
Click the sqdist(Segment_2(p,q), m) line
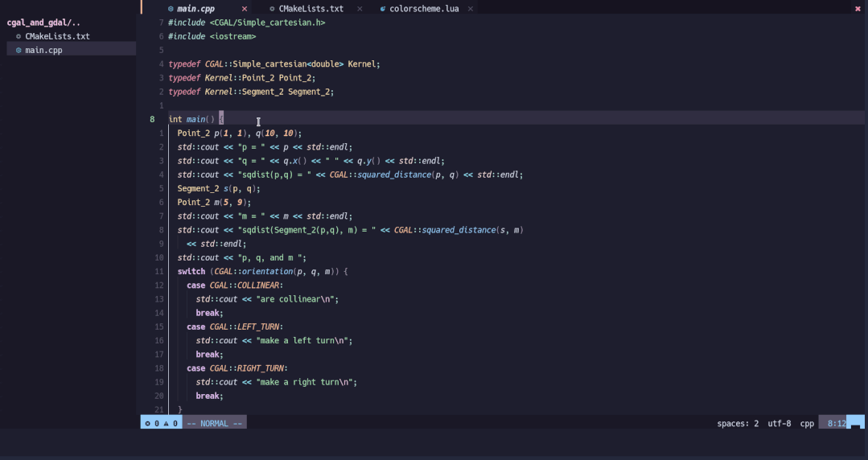pyautogui.click(x=351, y=230)
